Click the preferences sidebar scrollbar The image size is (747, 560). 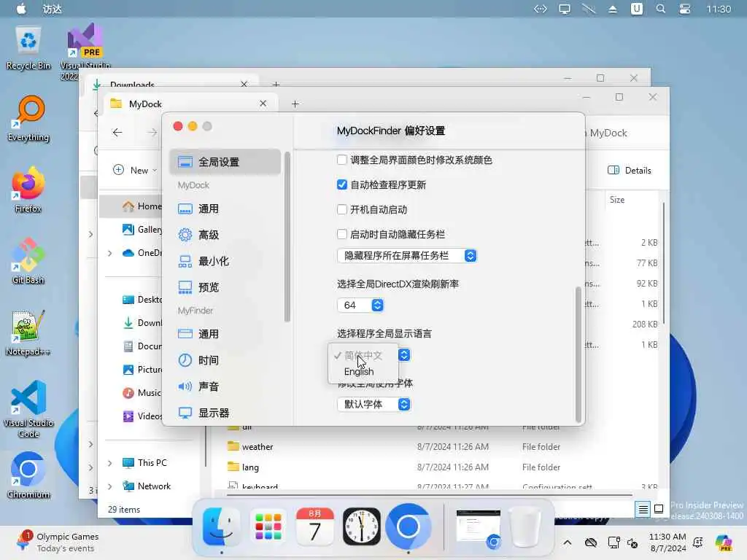coord(287,237)
